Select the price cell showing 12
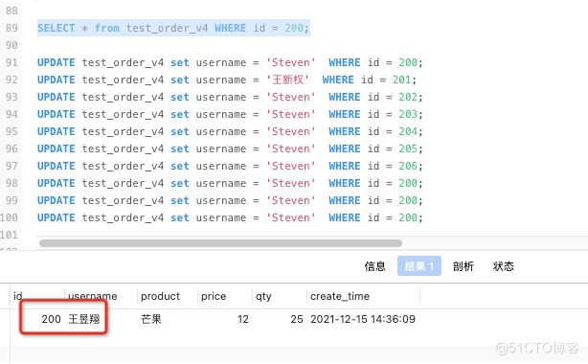Viewport: 588px width, 364px height. coord(242,319)
